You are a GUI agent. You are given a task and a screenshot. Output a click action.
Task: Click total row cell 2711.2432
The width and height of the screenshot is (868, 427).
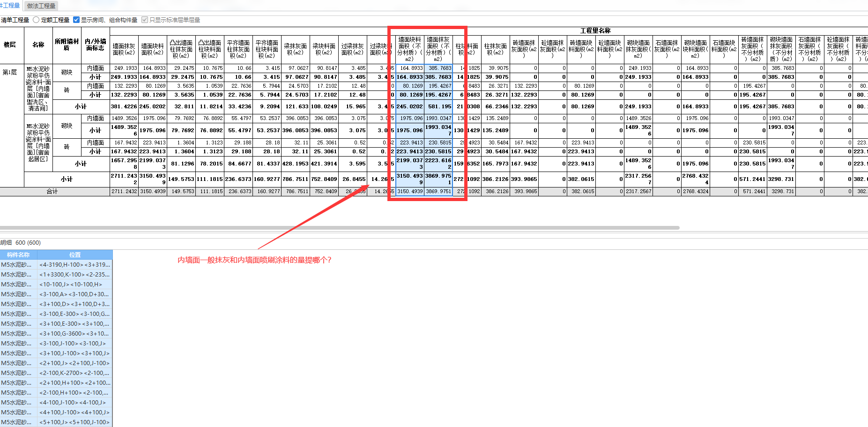tap(124, 191)
